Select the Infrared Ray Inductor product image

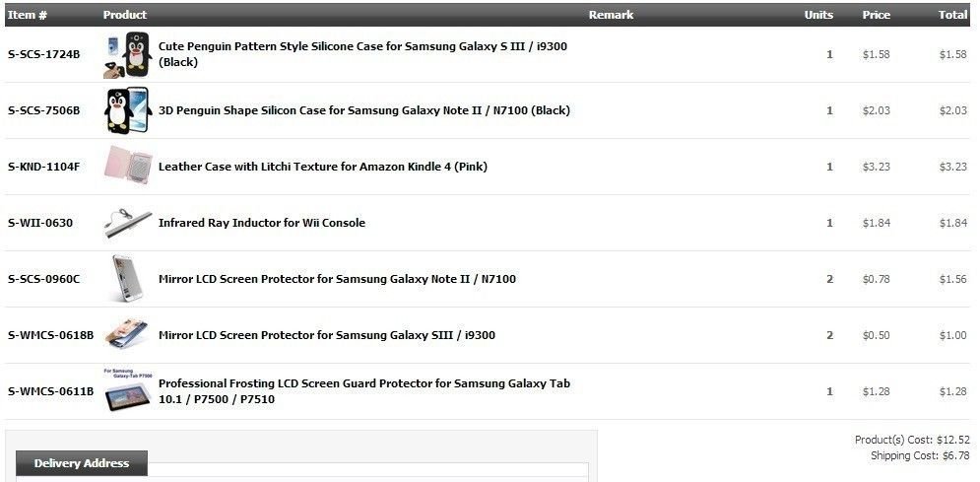coord(128,223)
